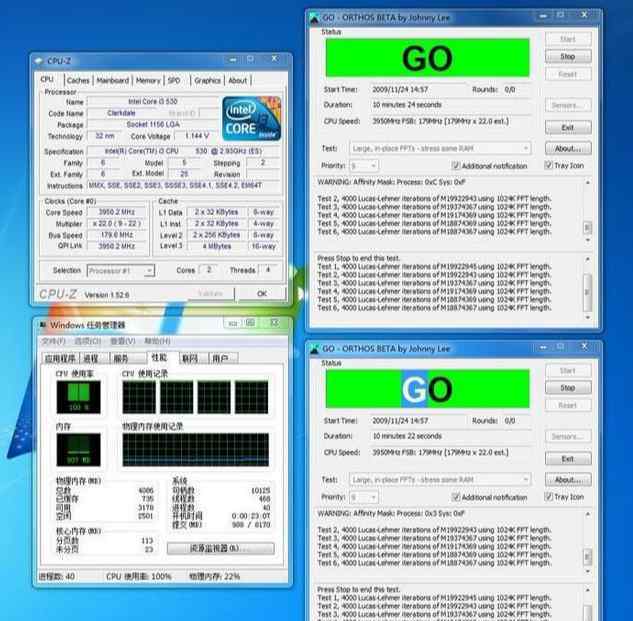The height and width of the screenshot is (621, 633).
Task: Click CPU usage gauge in Task Manager
Action: tap(78, 397)
